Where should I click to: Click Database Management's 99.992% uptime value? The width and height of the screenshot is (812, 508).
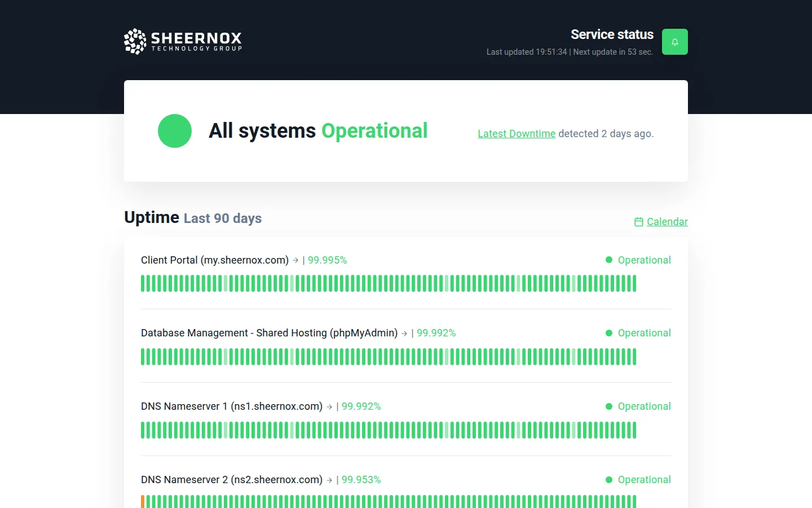click(436, 333)
